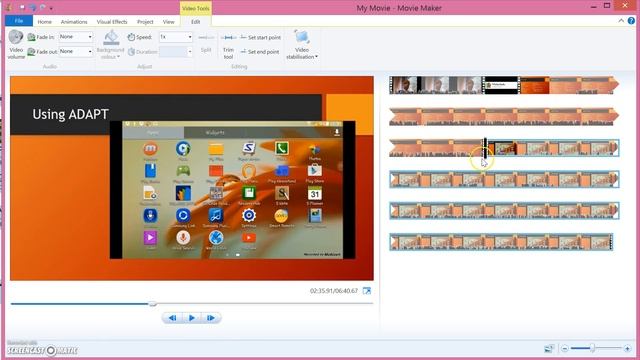Select the black title clip in first row
The height and width of the screenshot is (360, 640).
tap(501, 85)
